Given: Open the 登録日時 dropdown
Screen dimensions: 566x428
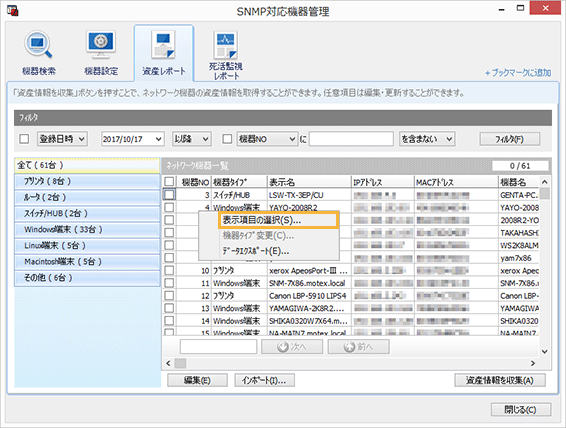Looking at the screenshot, I should (x=62, y=139).
